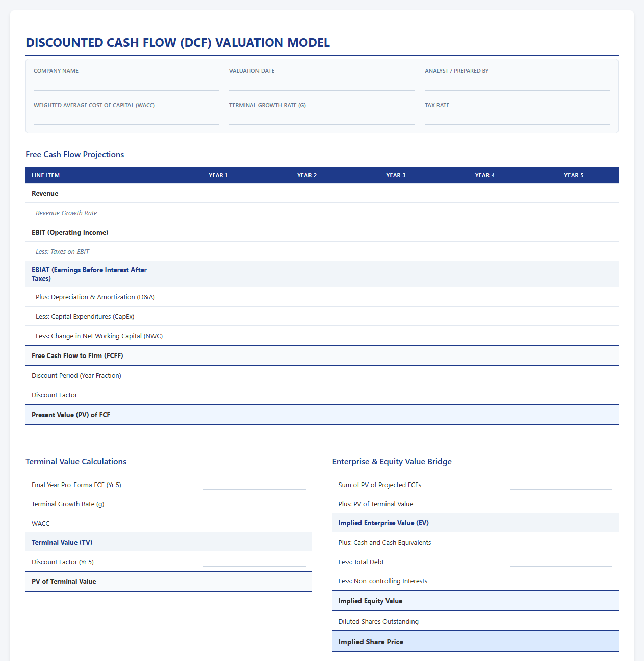This screenshot has width=644, height=661.
Task: Click the Enterprise & Equity Value Bridge heading
Action: coord(392,462)
